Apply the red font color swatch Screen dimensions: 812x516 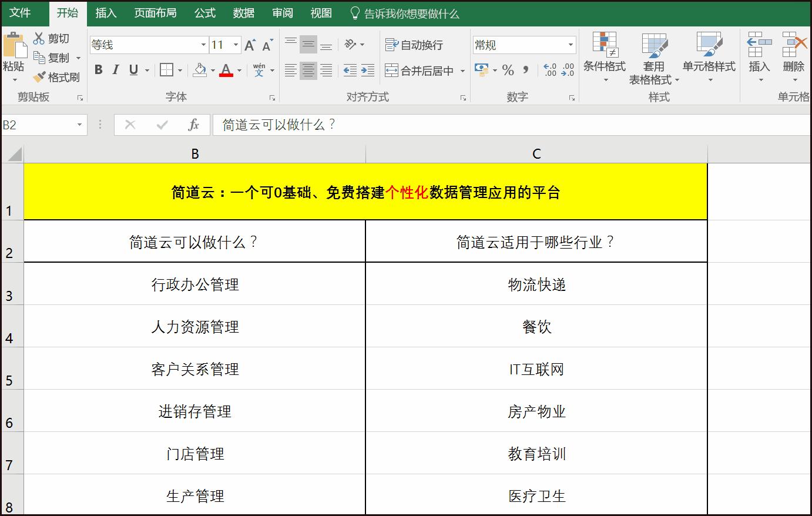click(x=226, y=70)
